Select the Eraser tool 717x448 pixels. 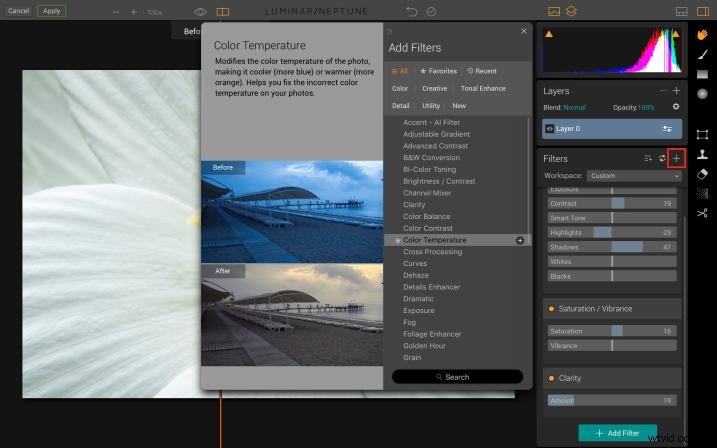tap(702, 174)
